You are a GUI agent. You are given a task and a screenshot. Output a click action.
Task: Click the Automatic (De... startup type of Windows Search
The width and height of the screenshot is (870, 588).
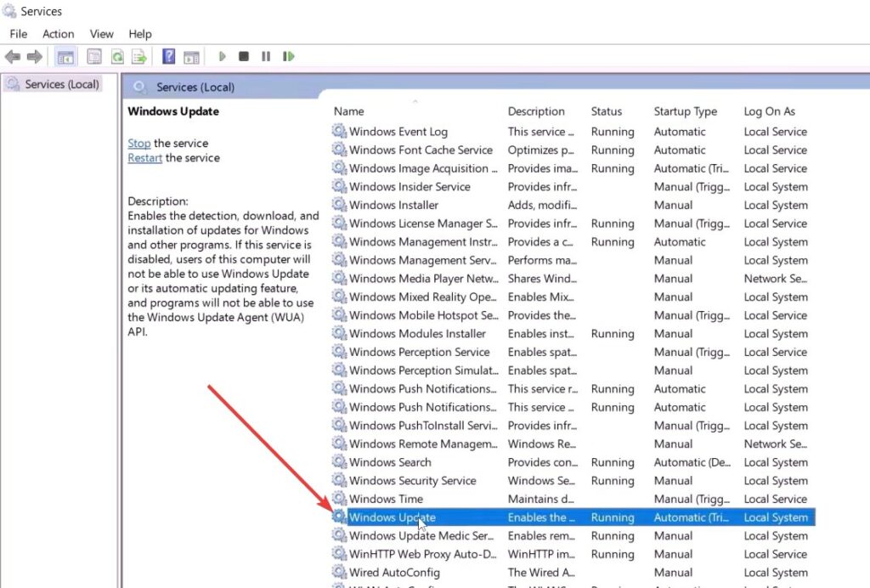(x=692, y=462)
